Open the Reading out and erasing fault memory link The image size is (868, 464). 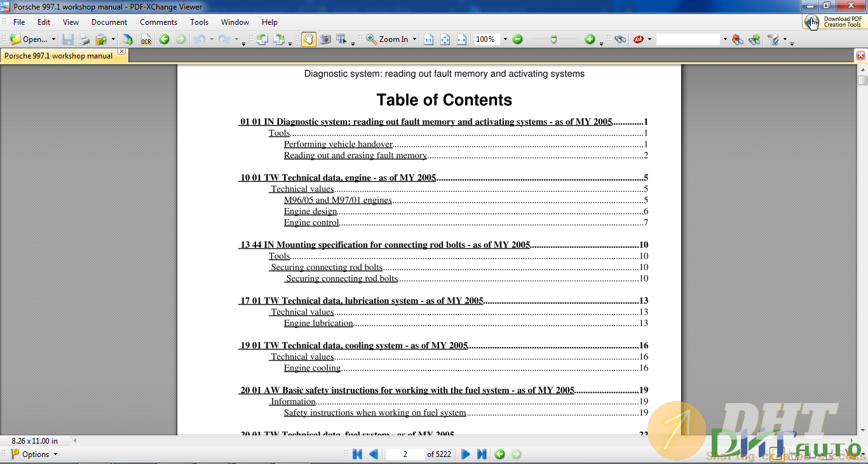[355, 155]
